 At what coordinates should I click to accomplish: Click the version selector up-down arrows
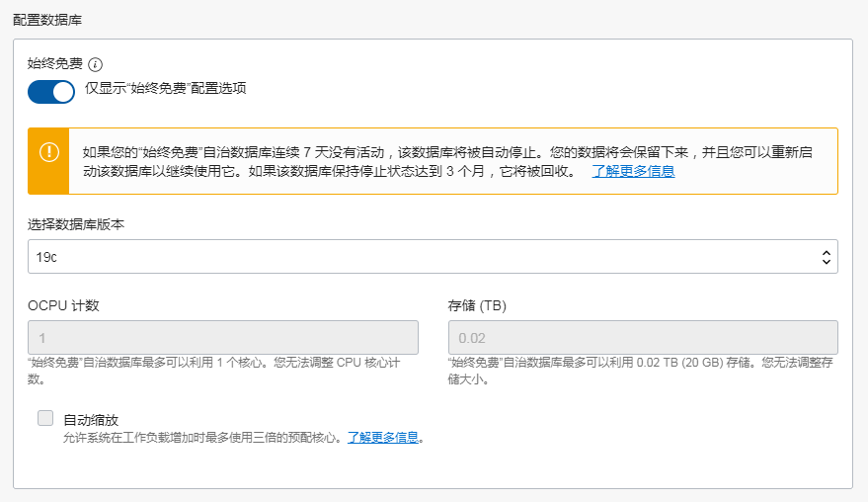point(826,257)
